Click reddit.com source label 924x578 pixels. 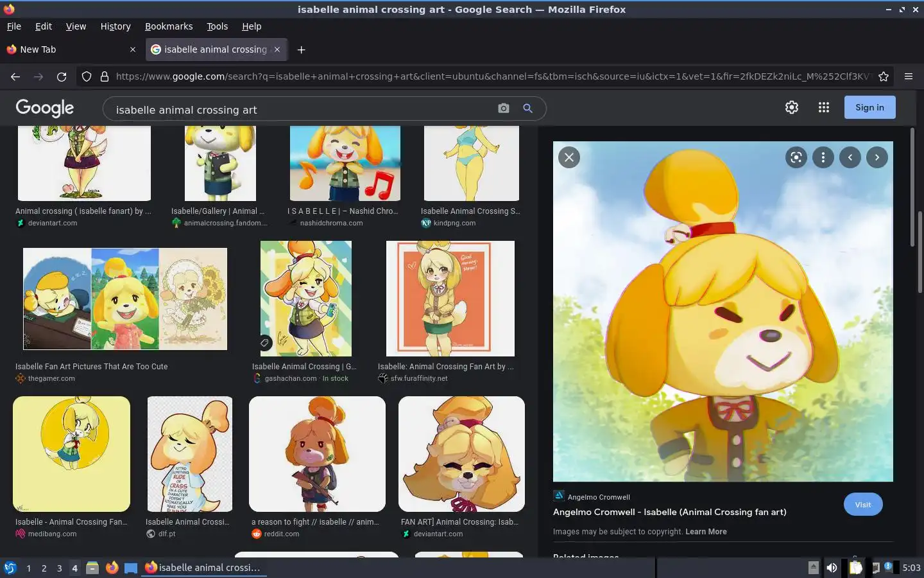click(282, 534)
